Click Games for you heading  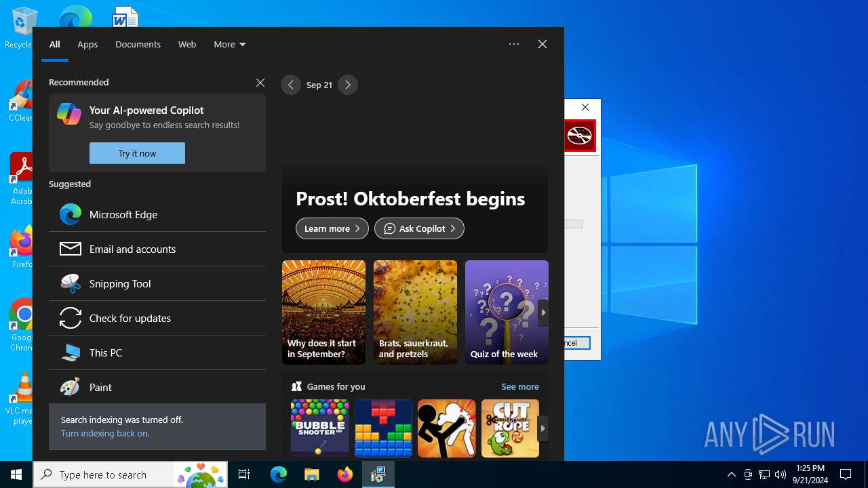click(336, 386)
